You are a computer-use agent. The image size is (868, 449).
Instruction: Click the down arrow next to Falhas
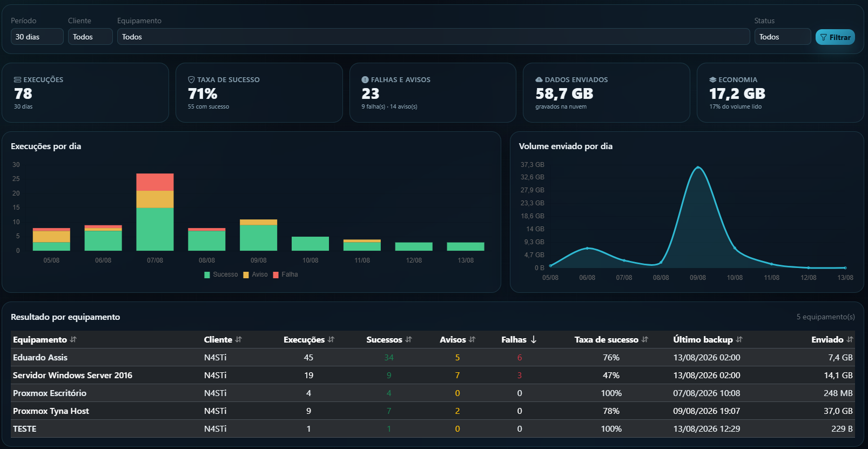[x=534, y=339]
